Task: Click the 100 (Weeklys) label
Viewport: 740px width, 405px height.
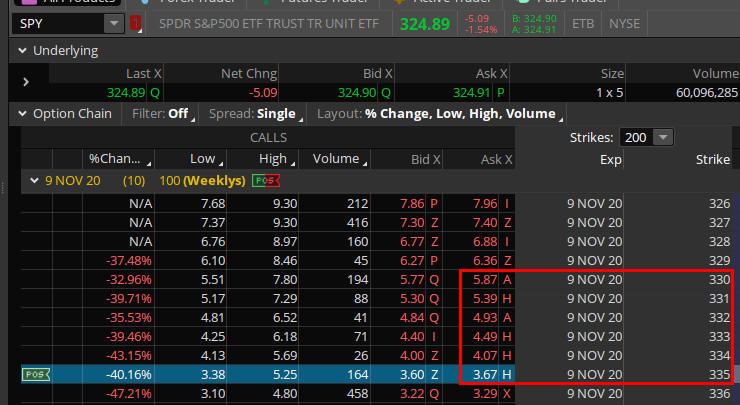Action: (x=202, y=180)
